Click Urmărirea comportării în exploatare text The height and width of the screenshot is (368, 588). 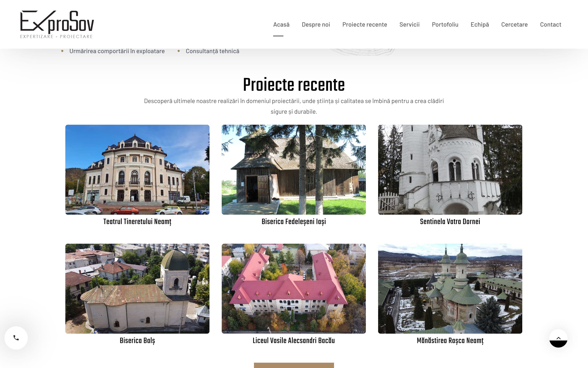tap(117, 51)
